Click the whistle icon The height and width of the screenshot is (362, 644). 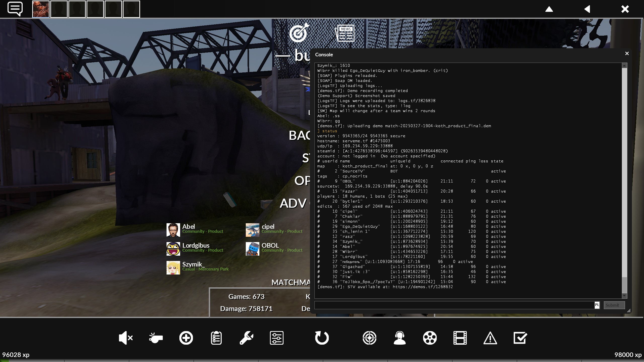[156, 338]
